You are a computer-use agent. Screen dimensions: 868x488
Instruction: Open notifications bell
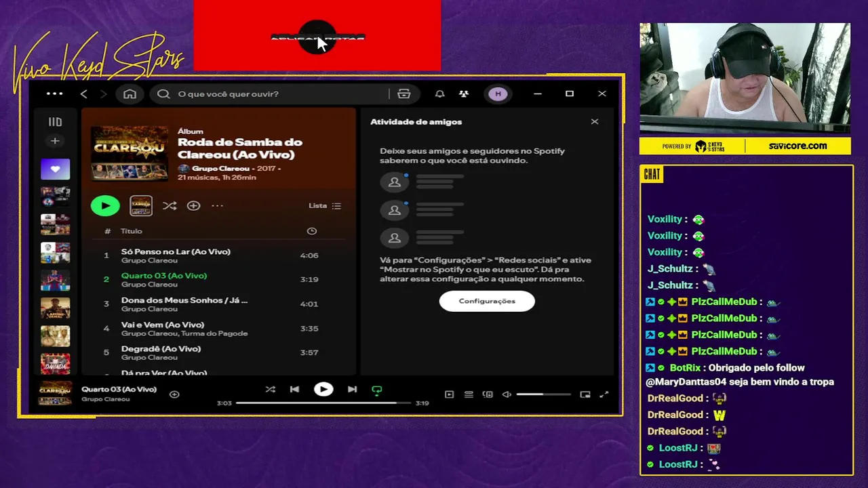click(439, 94)
